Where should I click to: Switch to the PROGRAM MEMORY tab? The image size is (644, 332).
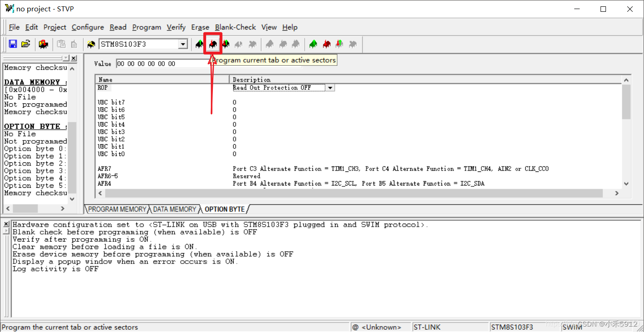[116, 209]
